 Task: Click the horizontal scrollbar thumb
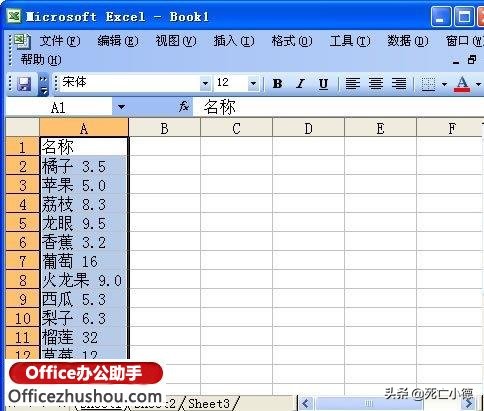[x=369, y=404]
